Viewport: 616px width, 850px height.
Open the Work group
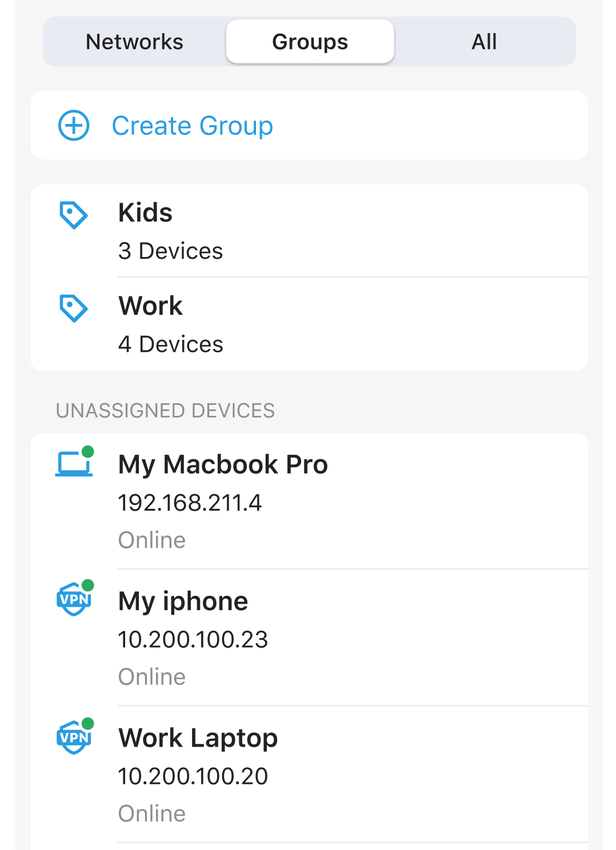pos(309,324)
